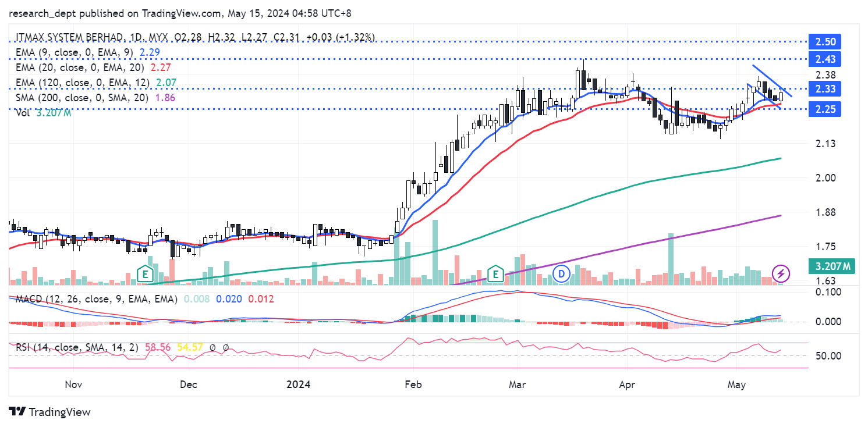Open the dividend D marker in March
This screenshot has height=427, width=868.
(561, 273)
